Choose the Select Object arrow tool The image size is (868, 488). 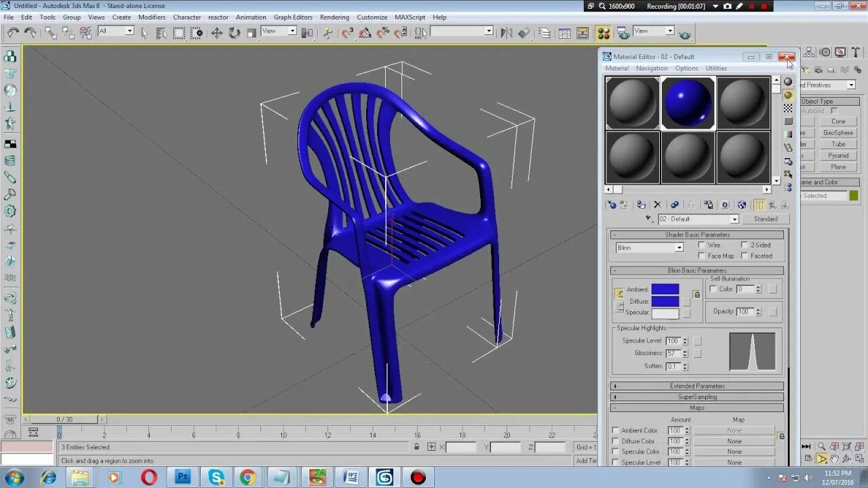(144, 32)
